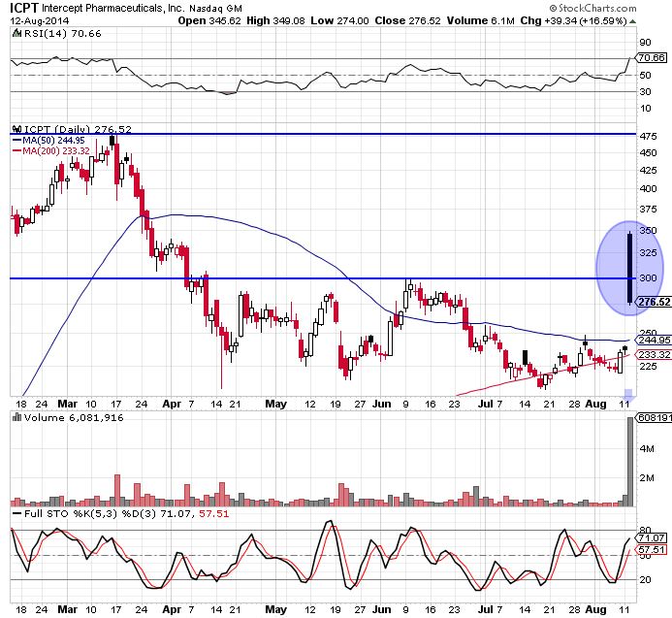Click the 10 level on RSI axis

point(645,108)
